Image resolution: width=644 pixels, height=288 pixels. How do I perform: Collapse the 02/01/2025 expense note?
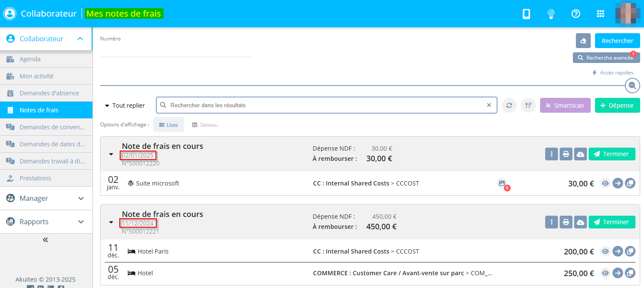(x=111, y=154)
